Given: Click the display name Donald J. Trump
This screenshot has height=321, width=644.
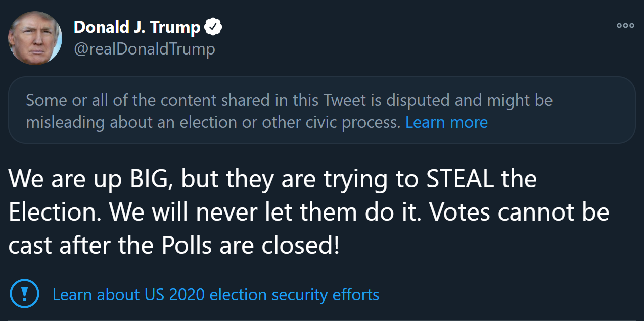Looking at the screenshot, I should 137,27.
